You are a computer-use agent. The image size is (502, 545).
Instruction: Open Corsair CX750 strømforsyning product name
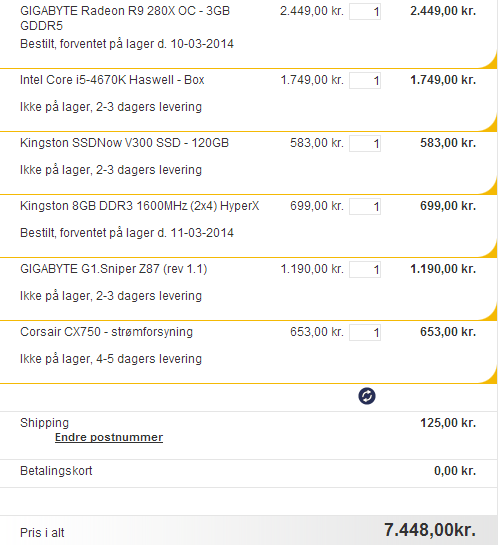[x=106, y=332]
